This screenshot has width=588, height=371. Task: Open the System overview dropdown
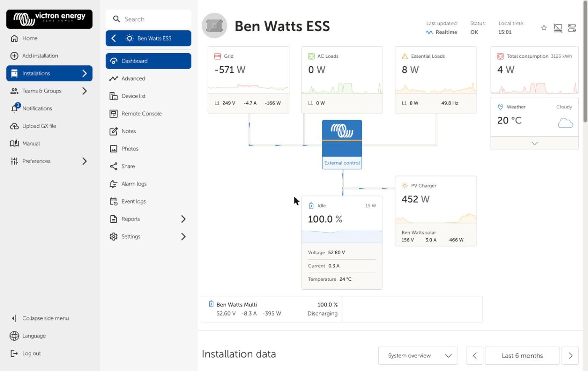click(418, 356)
